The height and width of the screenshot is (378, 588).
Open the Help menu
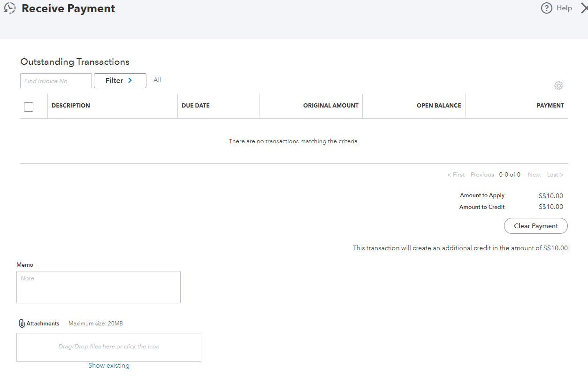point(564,8)
